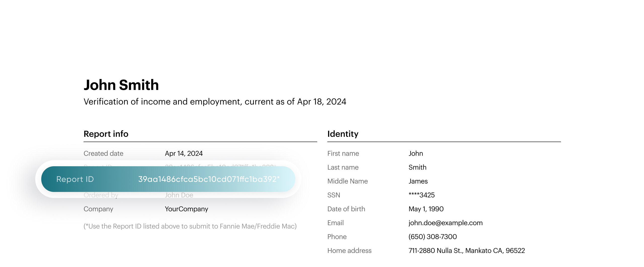This screenshot has width=644, height=267.
Task: Click the Home address label
Action: [349, 251]
